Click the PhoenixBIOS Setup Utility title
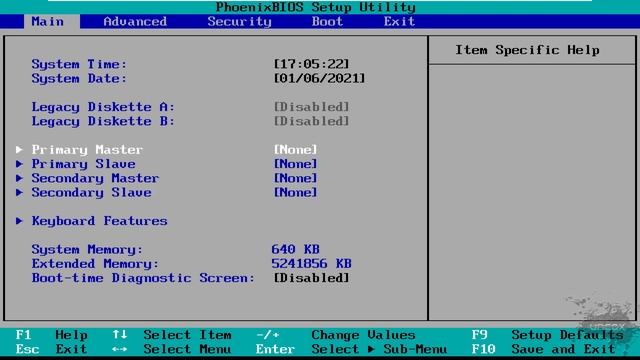Viewport: 640px width, 360px height. pyautogui.click(x=316, y=7)
